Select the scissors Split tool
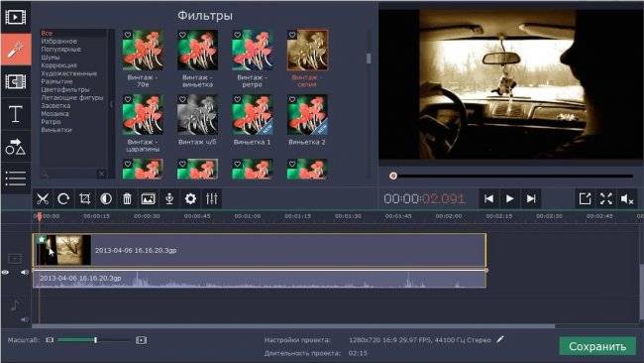Image resolution: width=644 pixels, height=363 pixels. click(43, 199)
